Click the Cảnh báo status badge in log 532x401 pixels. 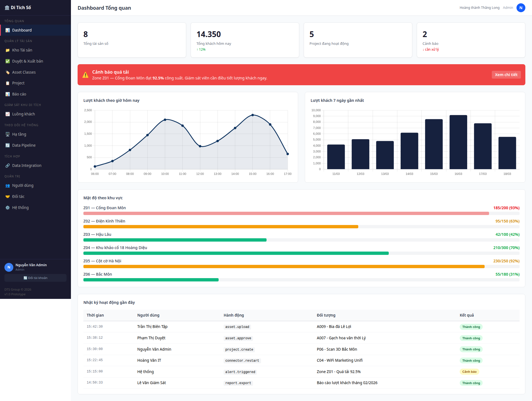point(469,372)
